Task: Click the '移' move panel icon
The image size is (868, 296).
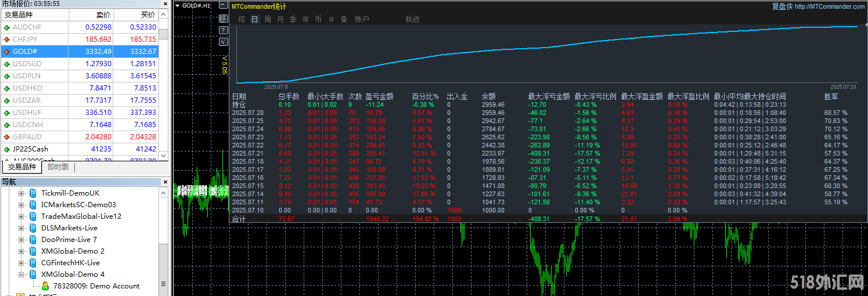Action: point(223,19)
